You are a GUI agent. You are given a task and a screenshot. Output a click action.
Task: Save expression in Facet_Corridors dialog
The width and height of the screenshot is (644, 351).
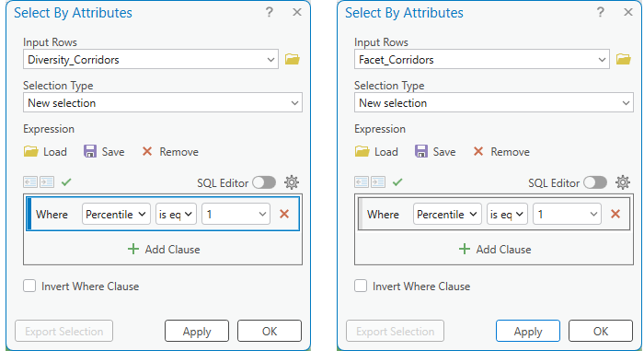click(x=435, y=152)
